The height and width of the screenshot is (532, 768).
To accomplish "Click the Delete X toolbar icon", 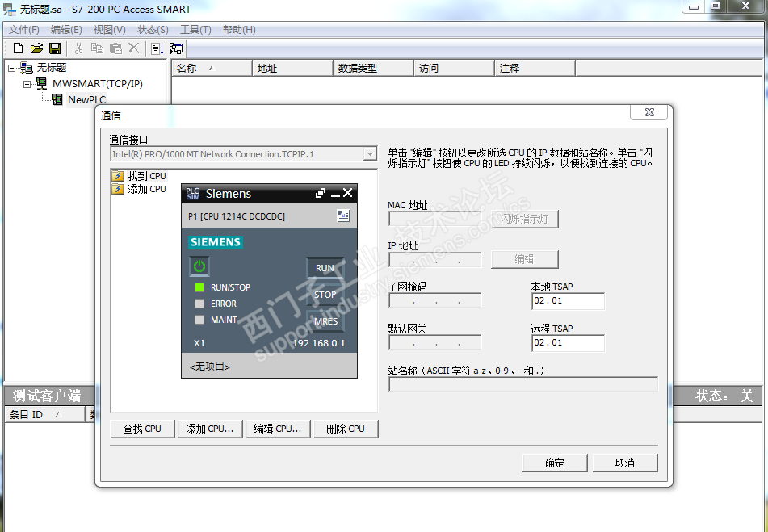I will 134,48.
